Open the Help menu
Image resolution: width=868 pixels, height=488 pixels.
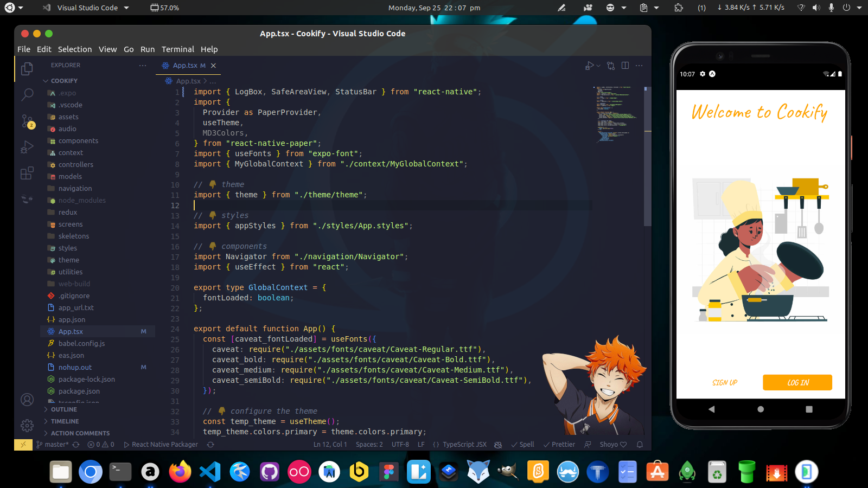tap(209, 49)
